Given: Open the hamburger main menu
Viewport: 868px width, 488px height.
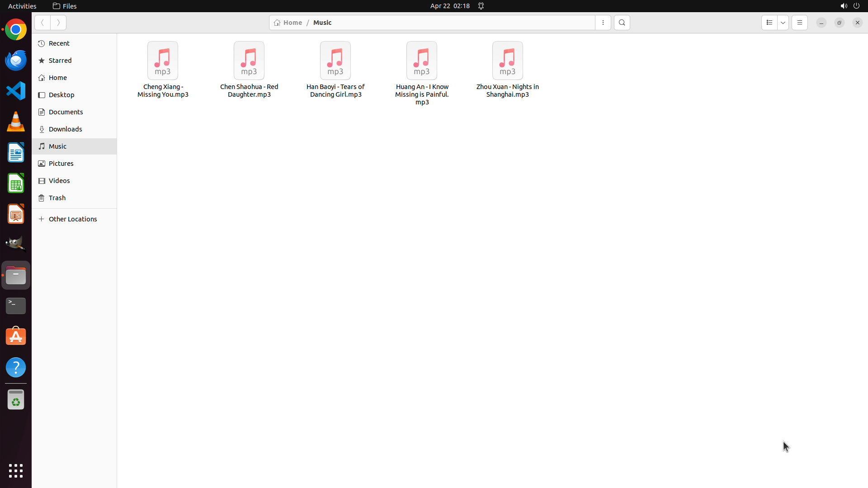Looking at the screenshot, I should click(799, 23).
